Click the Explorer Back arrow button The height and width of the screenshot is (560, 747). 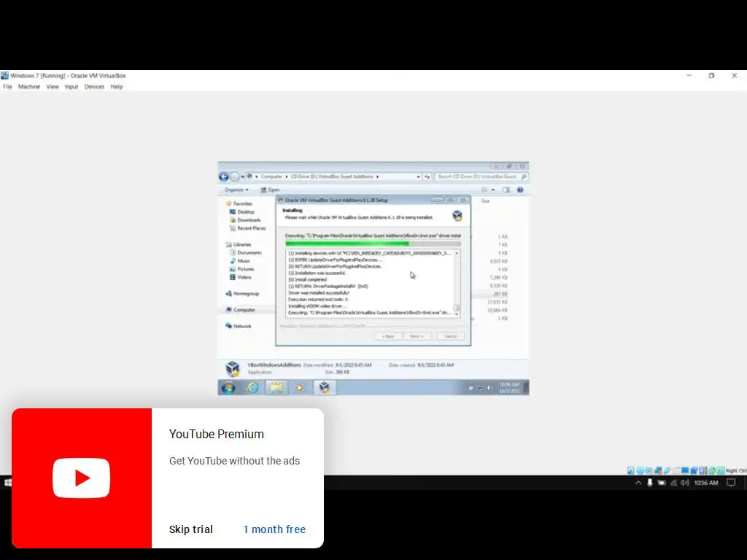point(223,176)
